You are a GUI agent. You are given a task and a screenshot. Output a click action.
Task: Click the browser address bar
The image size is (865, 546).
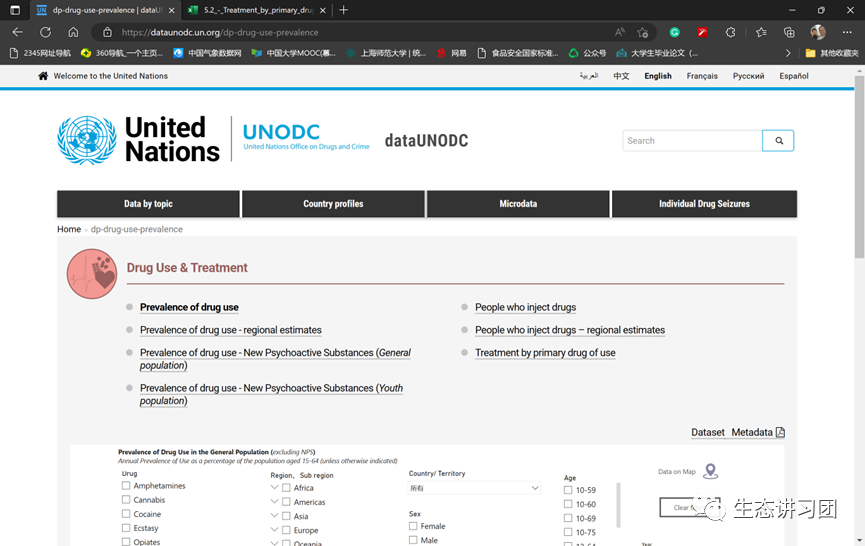353,32
